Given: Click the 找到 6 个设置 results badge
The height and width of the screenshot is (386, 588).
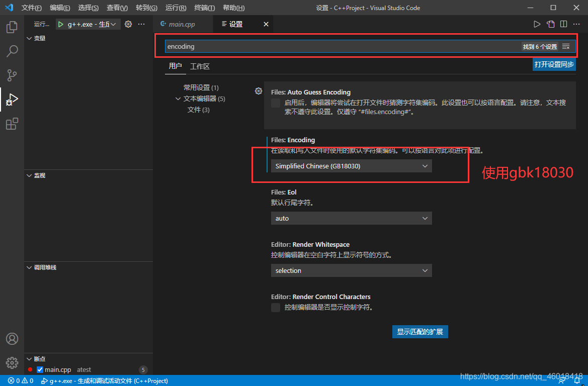Looking at the screenshot, I should (540, 46).
